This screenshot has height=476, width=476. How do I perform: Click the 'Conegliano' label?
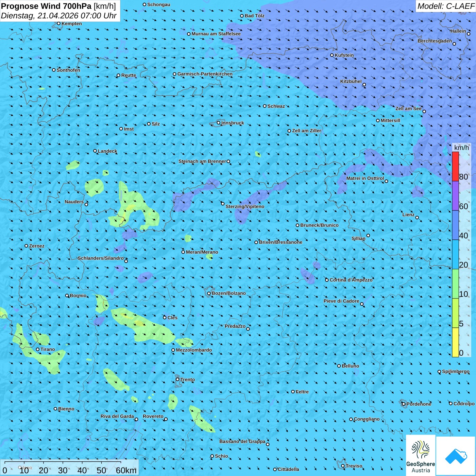point(367,419)
